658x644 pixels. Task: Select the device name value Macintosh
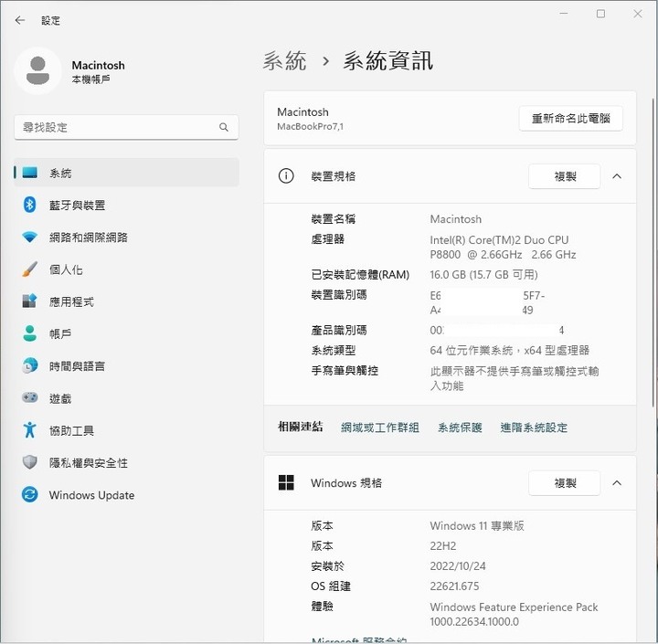coord(456,219)
